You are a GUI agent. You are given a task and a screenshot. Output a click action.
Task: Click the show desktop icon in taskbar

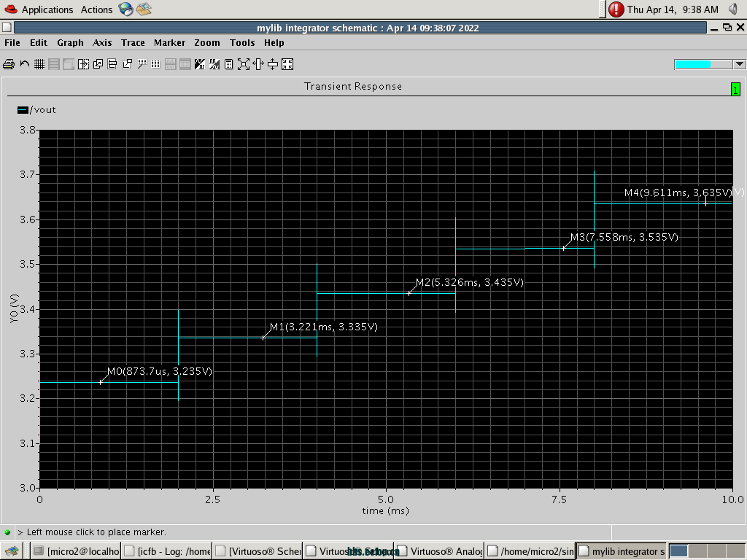[x=12, y=551]
